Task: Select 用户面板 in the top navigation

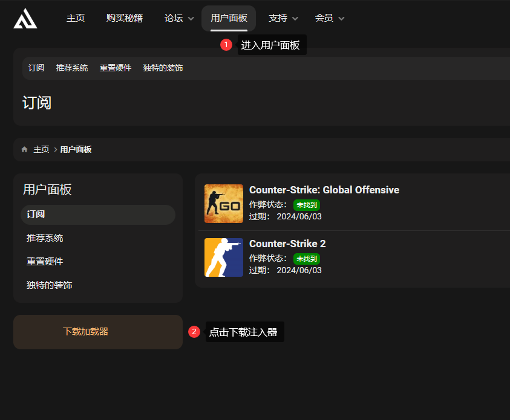Action: (x=229, y=18)
